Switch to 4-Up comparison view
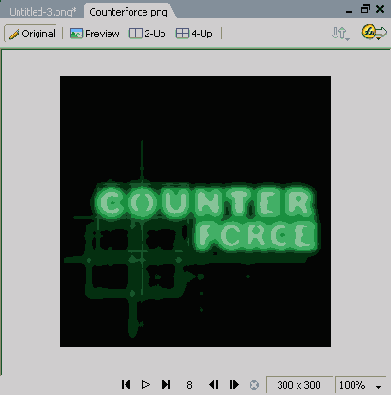Image resolution: width=391 pixels, height=395 pixels. [194, 33]
